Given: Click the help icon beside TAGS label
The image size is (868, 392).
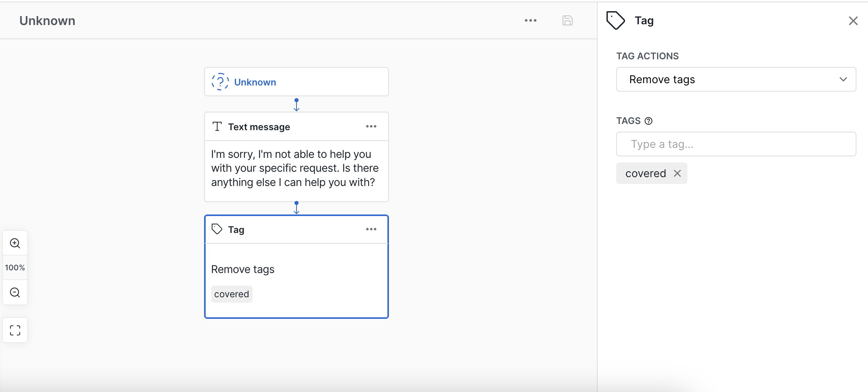Looking at the screenshot, I should (x=648, y=121).
